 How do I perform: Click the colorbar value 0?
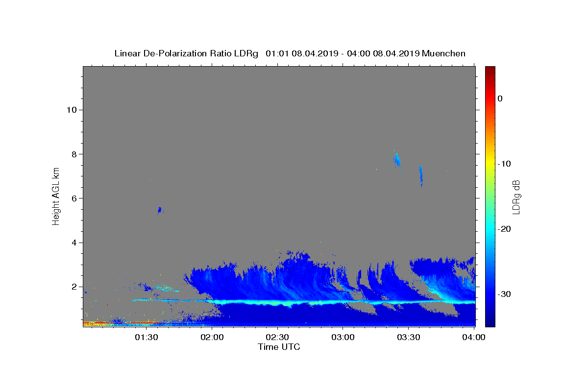click(500, 98)
